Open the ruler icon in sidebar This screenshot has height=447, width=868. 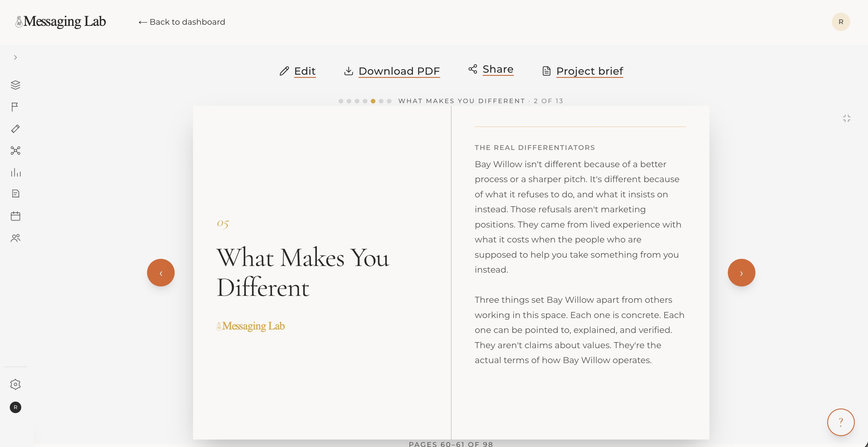pos(16,129)
